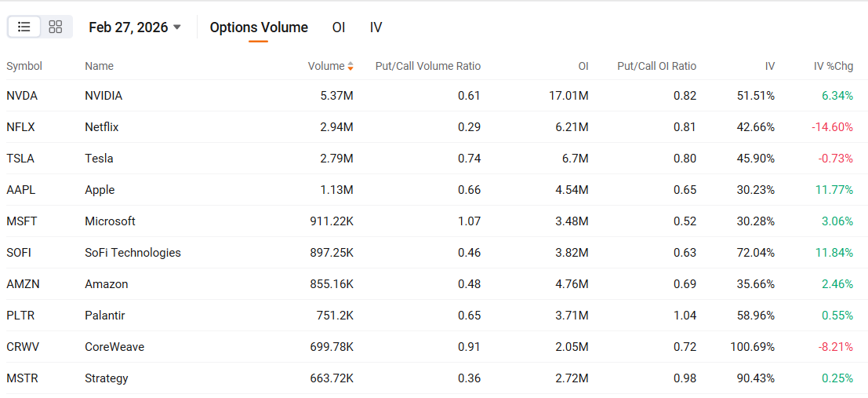868x398 pixels.
Task: Click NVIDIA's 17.01M open interest
Action: (x=568, y=96)
